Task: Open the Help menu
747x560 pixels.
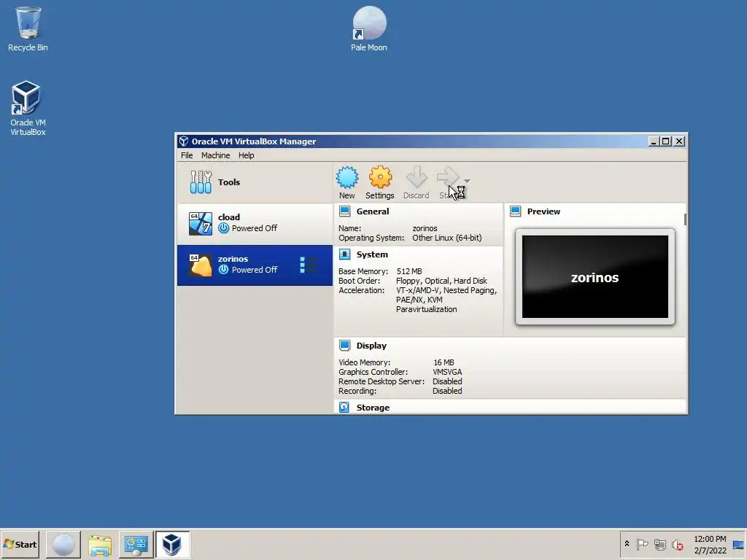Action: point(247,155)
